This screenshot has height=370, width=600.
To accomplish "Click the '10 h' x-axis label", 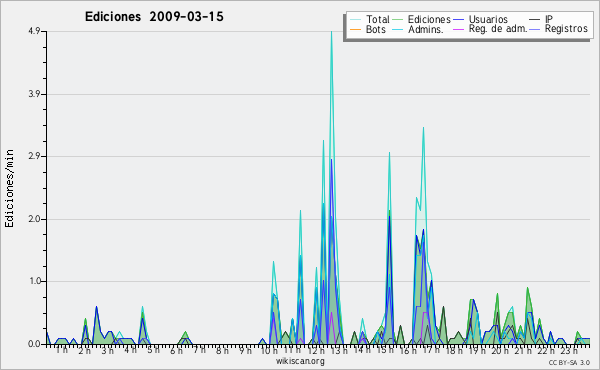I will pos(269,350).
